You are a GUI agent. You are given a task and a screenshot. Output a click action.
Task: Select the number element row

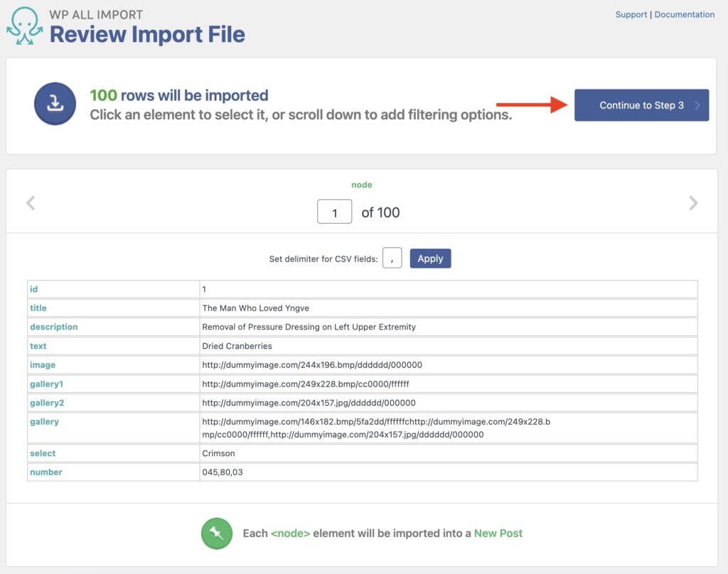click(45, 472)
